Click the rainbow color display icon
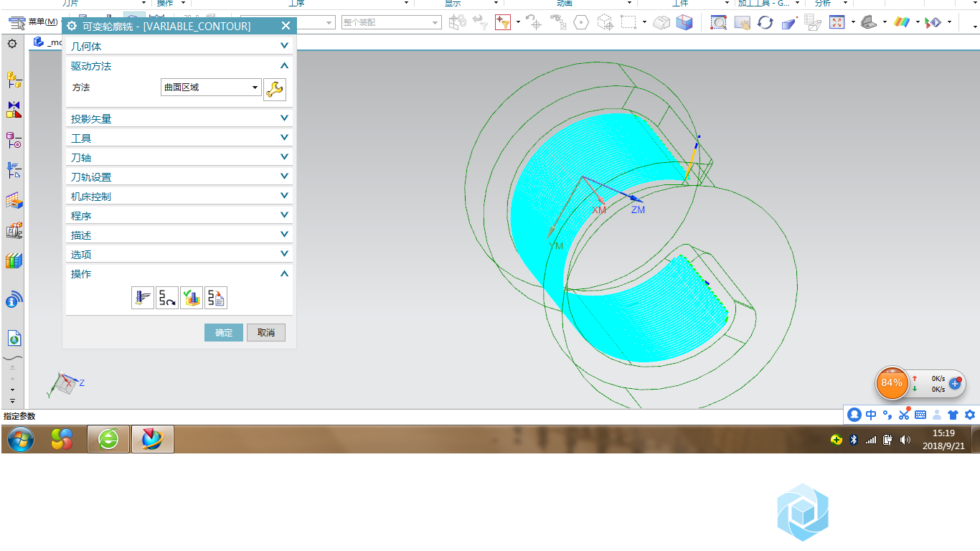980x551 pixels. pos(901,22)
